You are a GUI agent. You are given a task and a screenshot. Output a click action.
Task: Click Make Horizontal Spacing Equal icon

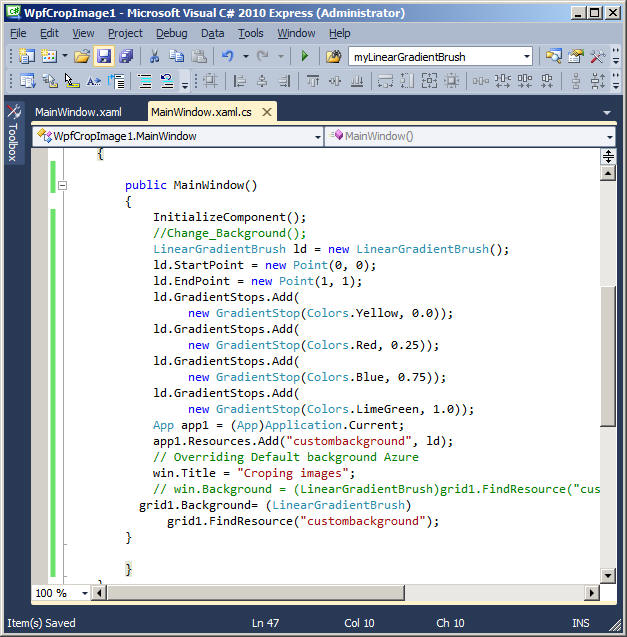click(480, 81)
